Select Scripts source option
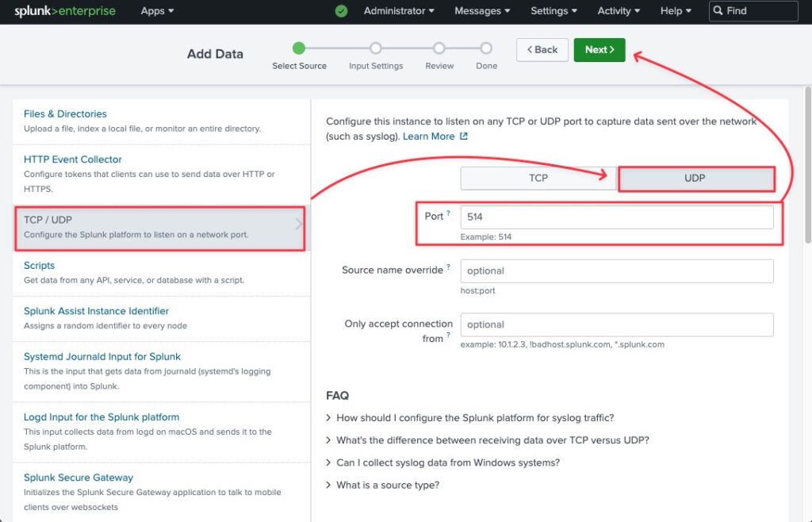The image size is (812, 522). 162,273
